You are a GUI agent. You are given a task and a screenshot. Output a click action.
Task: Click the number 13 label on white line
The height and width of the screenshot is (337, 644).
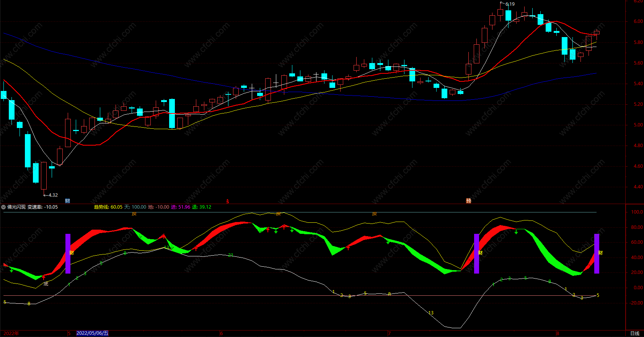[431, 313]
